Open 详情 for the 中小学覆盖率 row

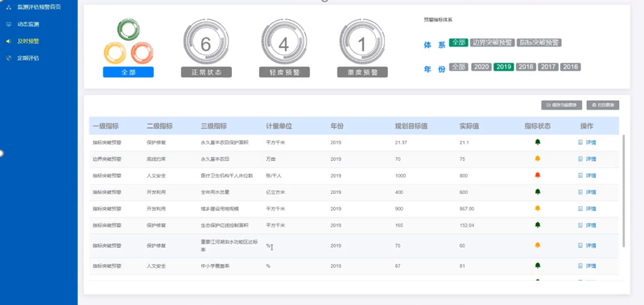pos(591,266)
